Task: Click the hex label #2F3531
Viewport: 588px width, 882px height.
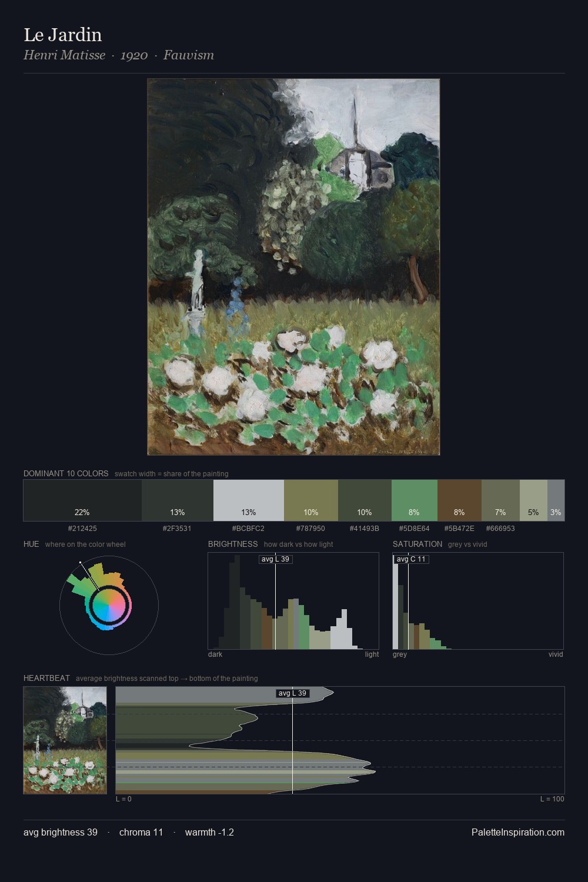Action: [x=177, y=529]
